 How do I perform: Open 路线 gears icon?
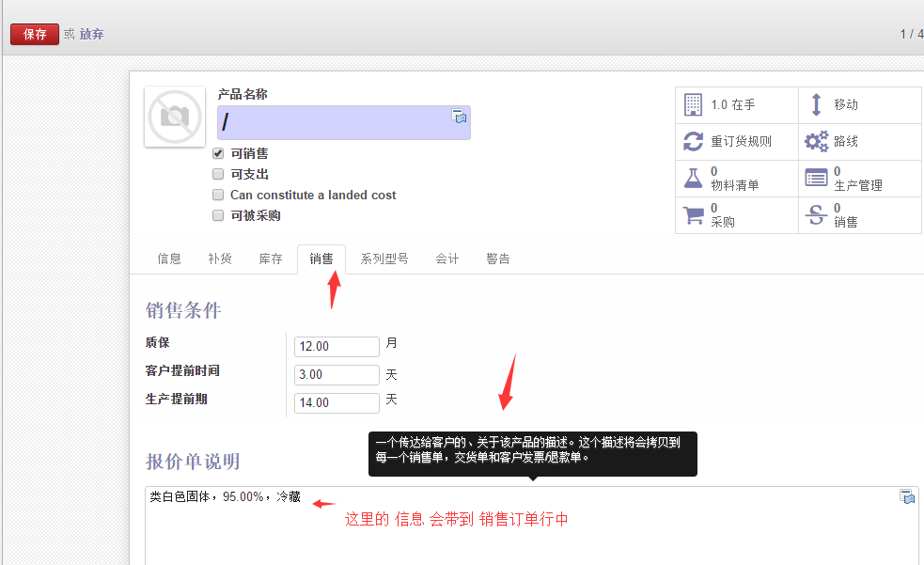pyautogui.click(x=816, y=141)
